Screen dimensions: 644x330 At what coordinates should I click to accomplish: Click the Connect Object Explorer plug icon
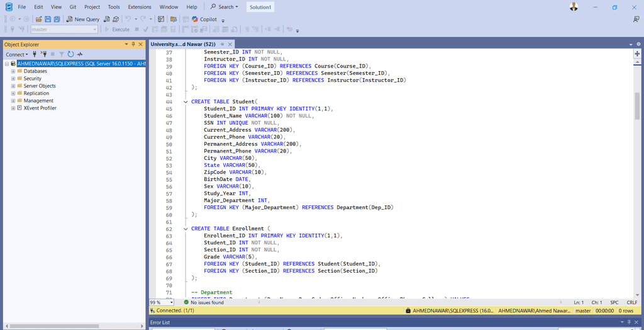[x=35, y=54]
